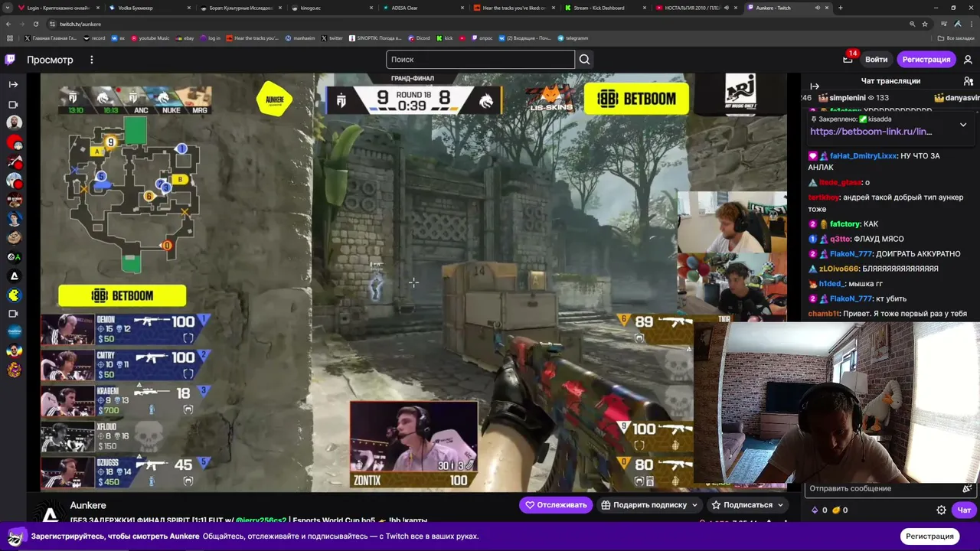Image resolution: width=980 pixels, height=551 pixels.
Task: Click the Aunkere channel name
Action: click(x=88, y=505)
